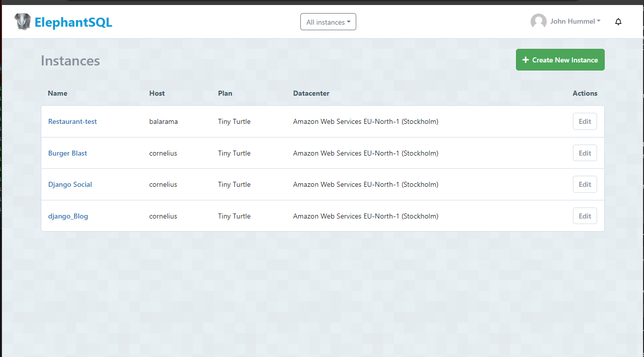Click Tiny Turtle plan in django_Blog row

(x=234, y=216)
